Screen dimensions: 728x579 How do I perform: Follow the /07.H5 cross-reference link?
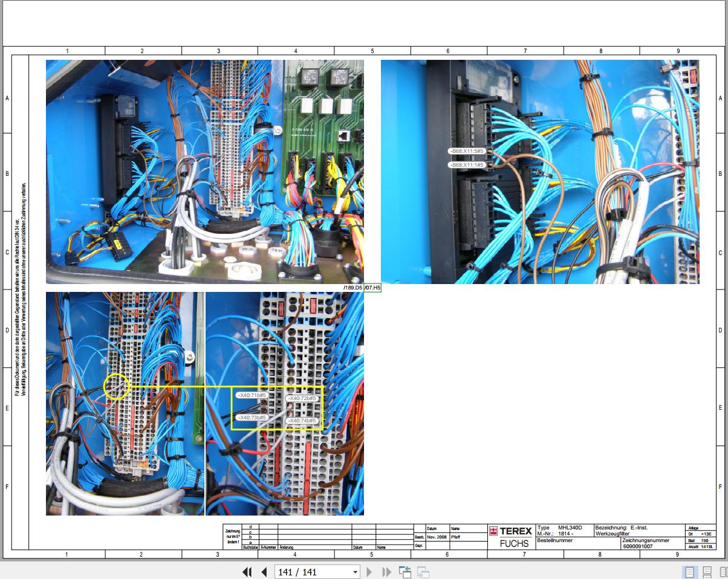(x=372, y=288)
